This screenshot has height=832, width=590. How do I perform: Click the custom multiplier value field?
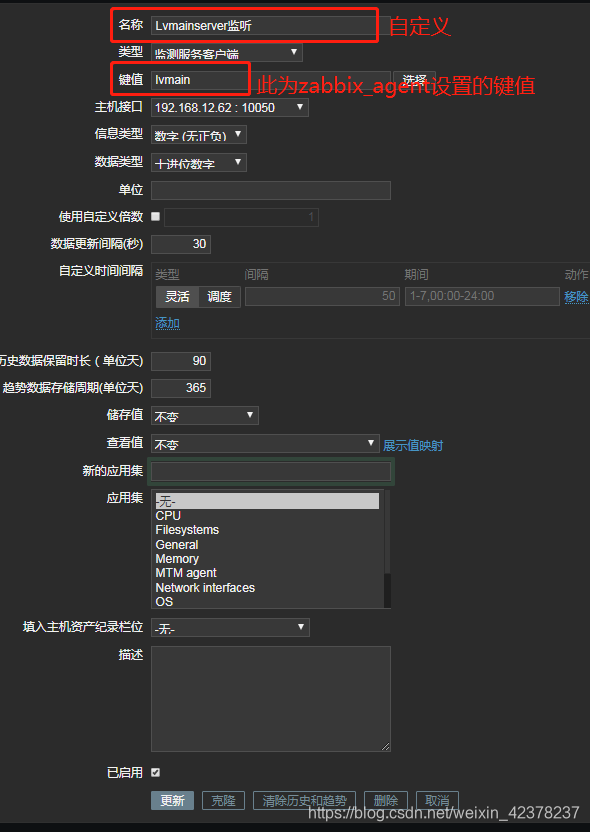(x=241, y=218)
